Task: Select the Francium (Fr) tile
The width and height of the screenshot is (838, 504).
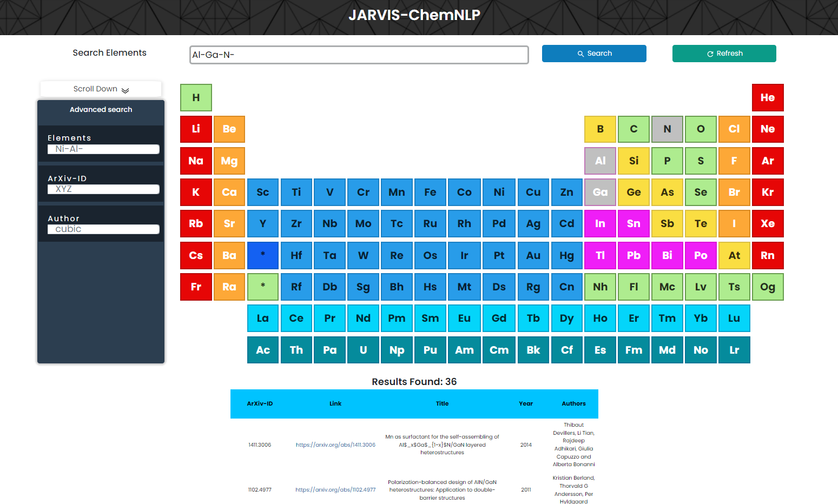Action: tap(196, 287)
